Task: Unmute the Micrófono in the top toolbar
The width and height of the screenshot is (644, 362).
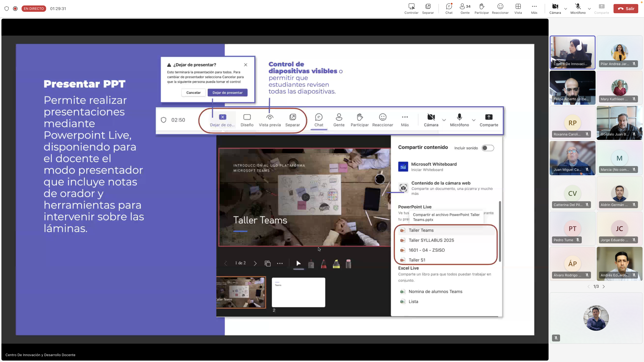Action: [578, 8]
